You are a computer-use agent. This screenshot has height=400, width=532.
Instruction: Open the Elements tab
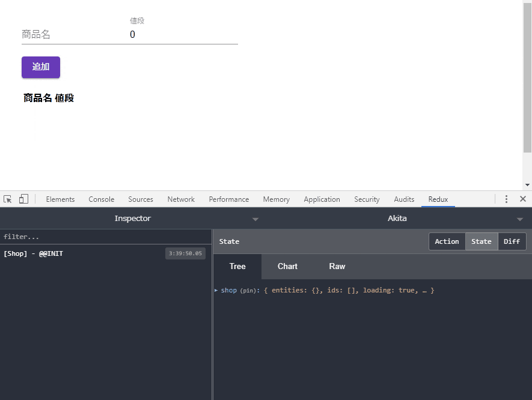[x=60, y=199]
